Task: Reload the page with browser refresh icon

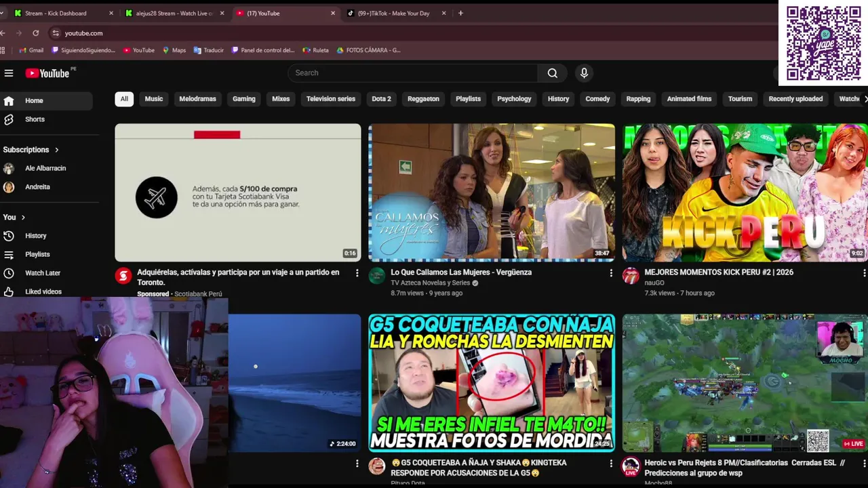Action: [35, 33]
